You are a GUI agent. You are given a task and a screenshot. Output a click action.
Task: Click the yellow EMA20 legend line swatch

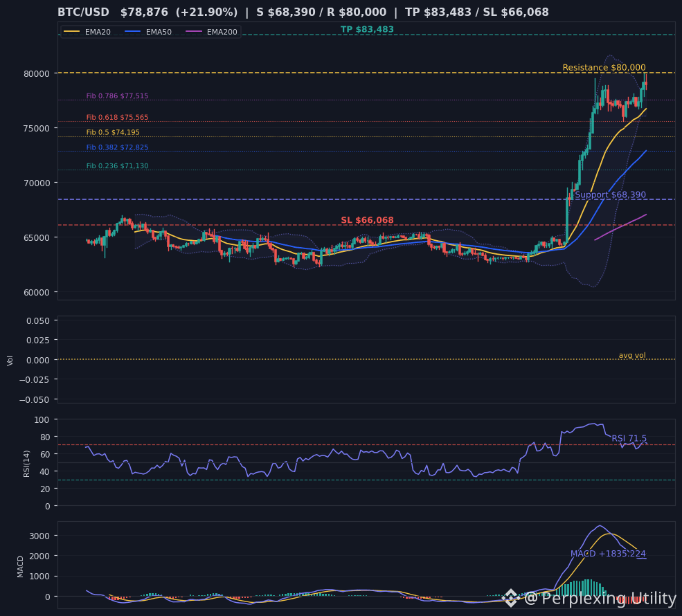tap(72, 32)
